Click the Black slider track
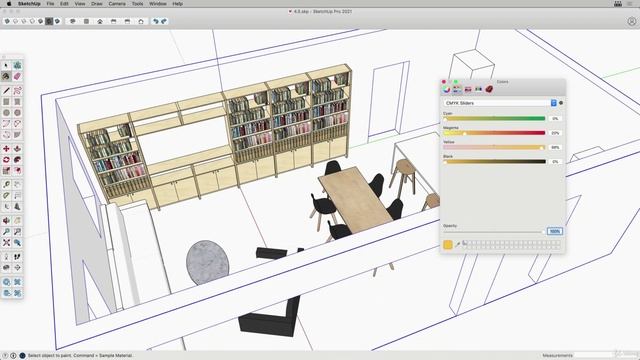 pyautogui.click(x=494, y=162)
